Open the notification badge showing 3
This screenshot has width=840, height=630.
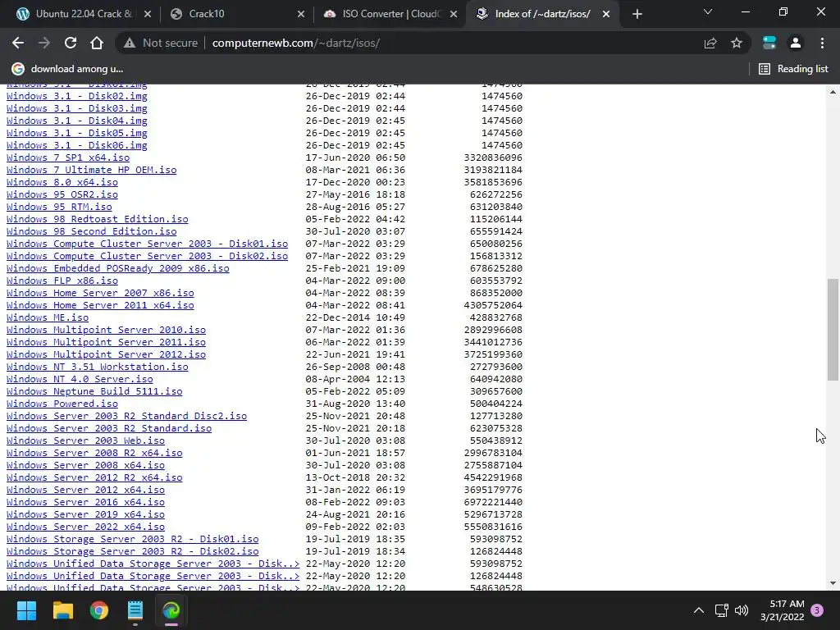point(817,610)
